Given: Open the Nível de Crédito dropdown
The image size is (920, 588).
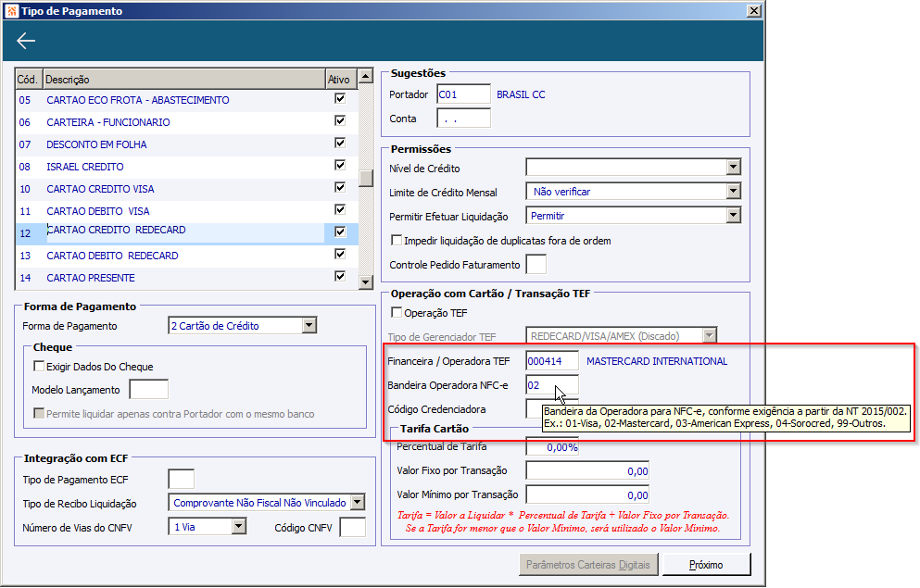Looking at the screenshot, I should pos(734,168).
